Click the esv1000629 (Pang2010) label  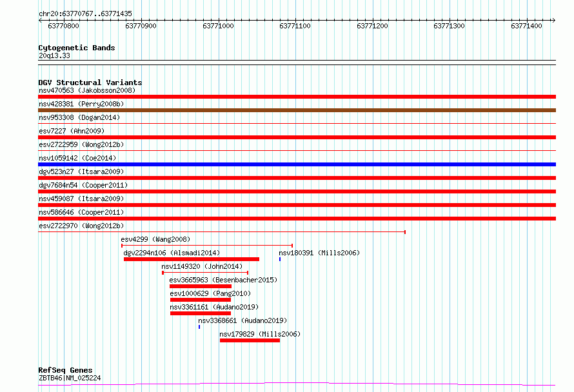(x=210, y=293)
